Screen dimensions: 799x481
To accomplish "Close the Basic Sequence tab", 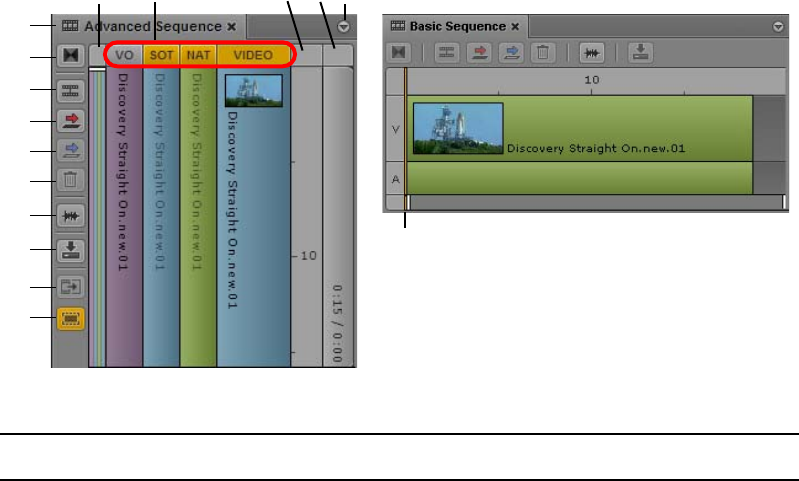I will click(x=515, y=26).
